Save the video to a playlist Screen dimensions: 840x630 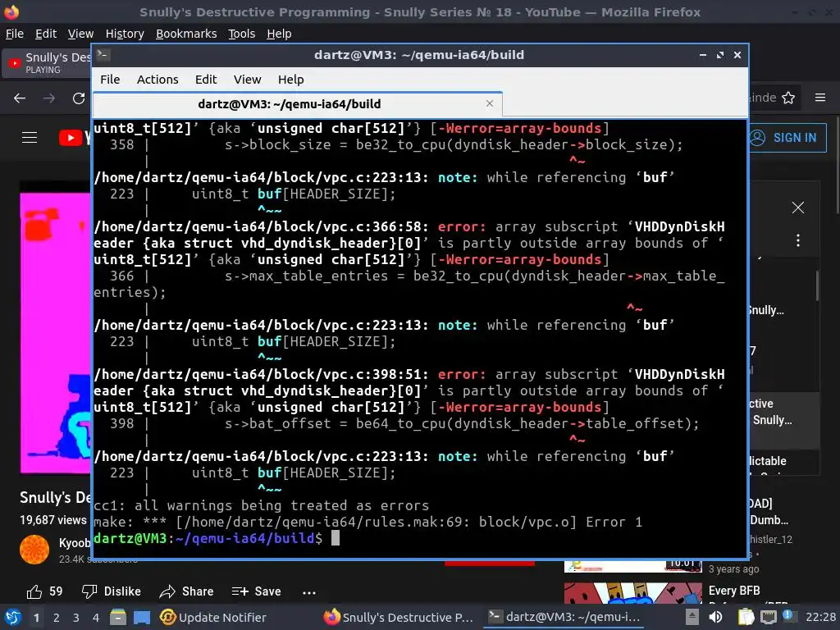(x=256, y=591)
